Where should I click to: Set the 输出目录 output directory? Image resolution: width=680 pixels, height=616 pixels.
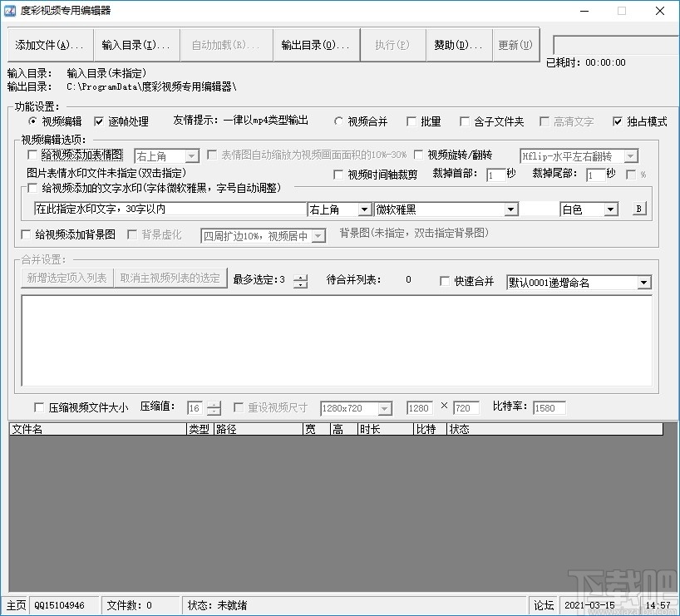(x=317, y=46)
